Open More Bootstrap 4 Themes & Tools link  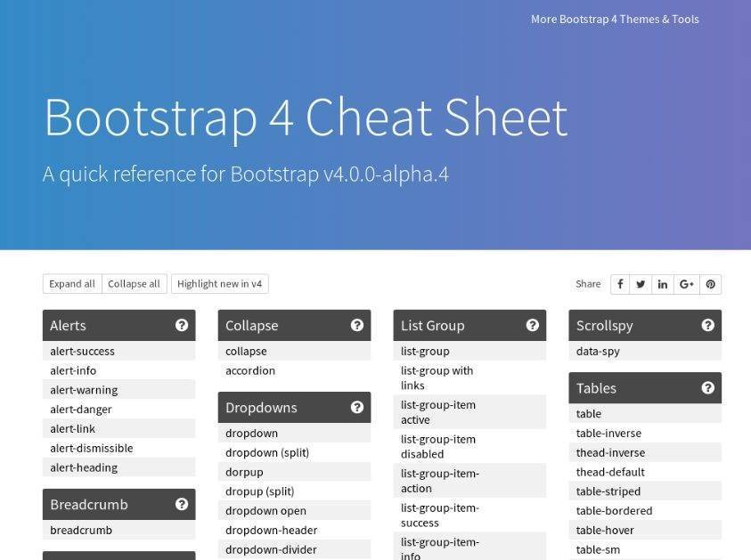pos(615,20)
